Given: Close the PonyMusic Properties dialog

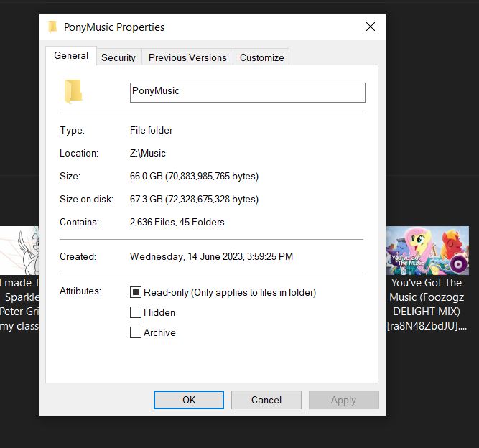Looking at the screenshot, I should pyautogui.click(x=371, y=27).
